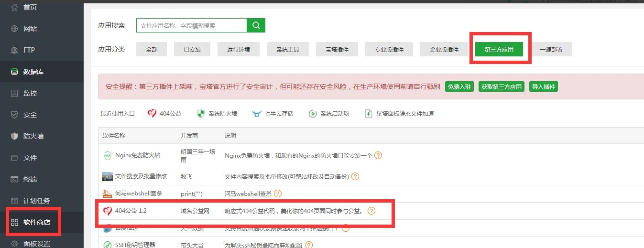Select the 运行环境 runtime category
Screen dimensions: 644x248
pyautogui.click(x=238, y=49)
